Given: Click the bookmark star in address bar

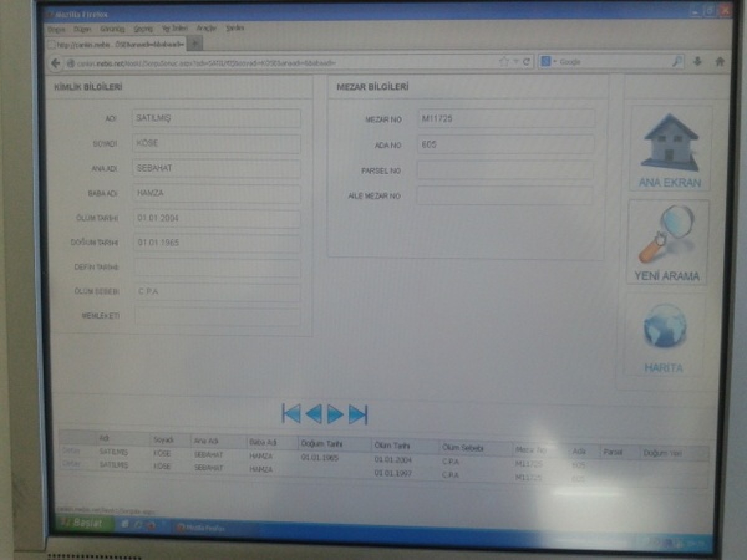Looking at the screenshot, I should (504, 62).
